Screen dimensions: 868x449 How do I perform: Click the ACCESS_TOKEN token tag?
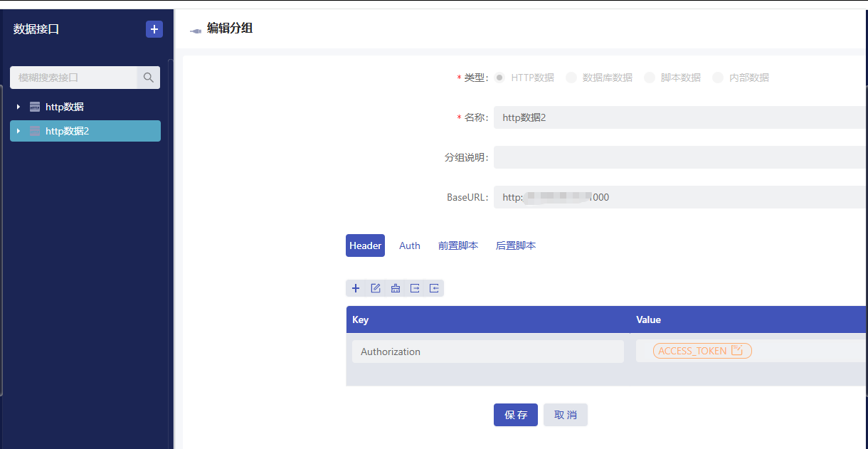pos(702,350)
